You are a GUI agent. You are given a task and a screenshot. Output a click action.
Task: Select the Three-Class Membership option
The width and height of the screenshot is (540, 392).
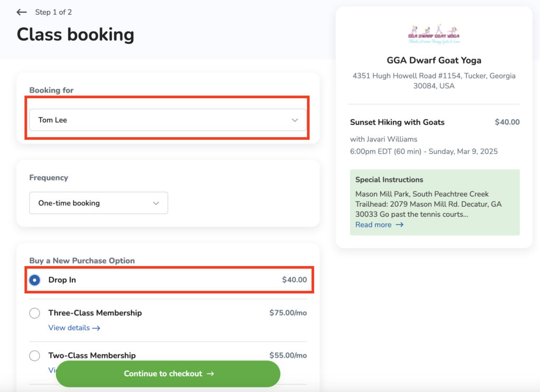point(34,313)
